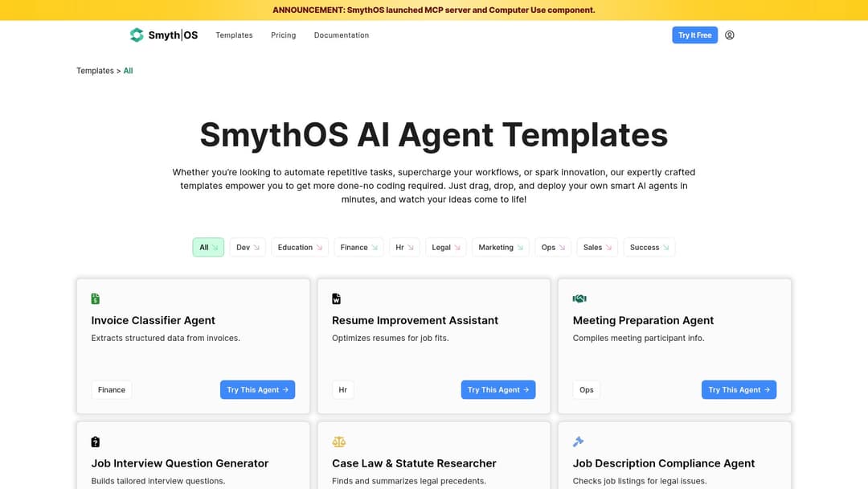Click the text "Compiles meeting participant info."
The image size is (868, 489).
pos(638,338)
